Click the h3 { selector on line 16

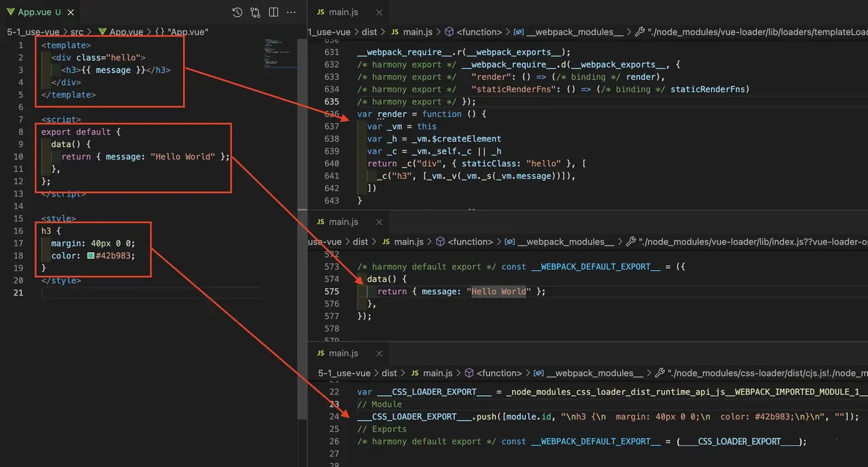[x=51, y=231]
